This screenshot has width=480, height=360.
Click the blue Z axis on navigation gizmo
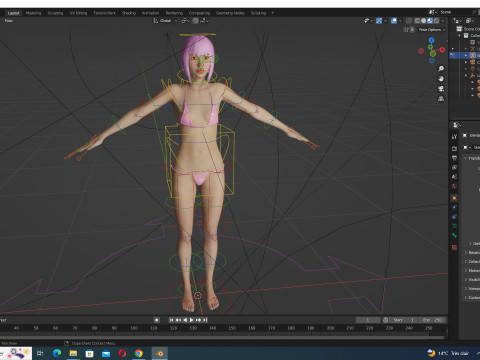432,40
